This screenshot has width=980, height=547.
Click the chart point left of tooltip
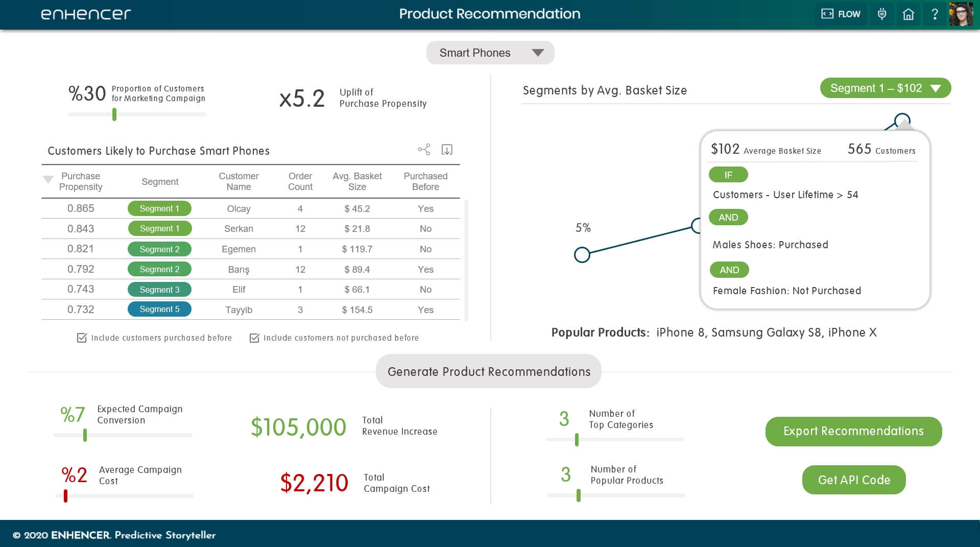[697, 225]
